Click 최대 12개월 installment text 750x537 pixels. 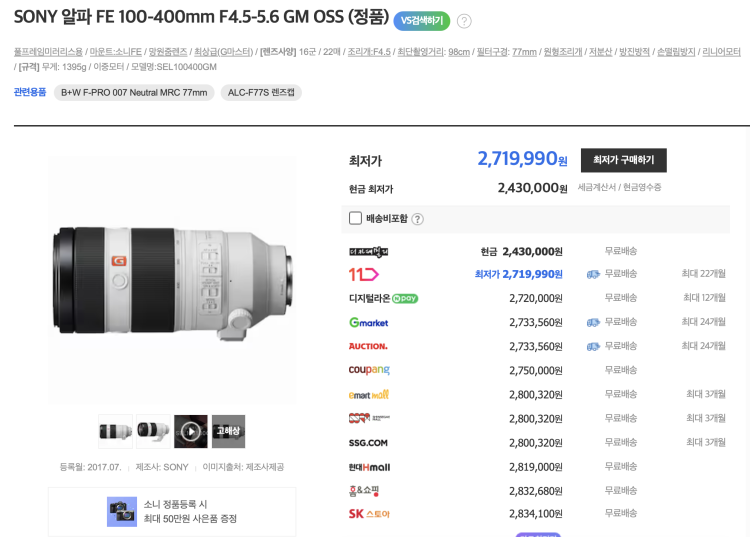704,297
